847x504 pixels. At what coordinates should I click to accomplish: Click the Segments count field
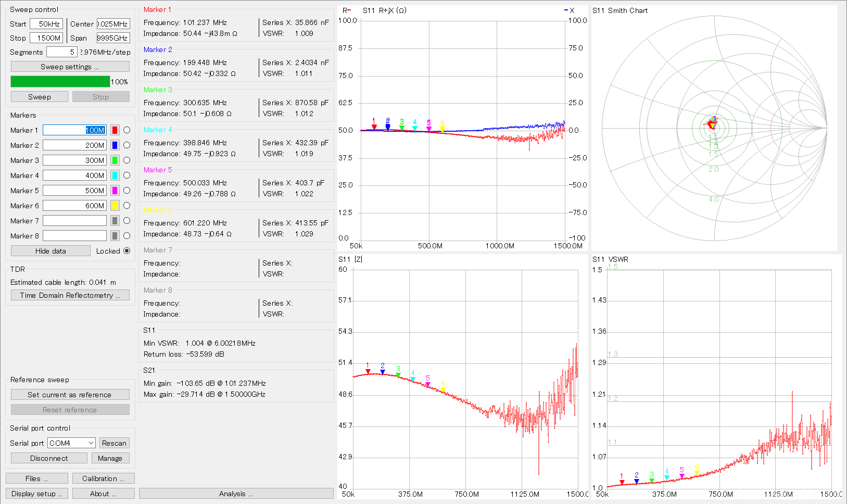click(x=62, y=52)
